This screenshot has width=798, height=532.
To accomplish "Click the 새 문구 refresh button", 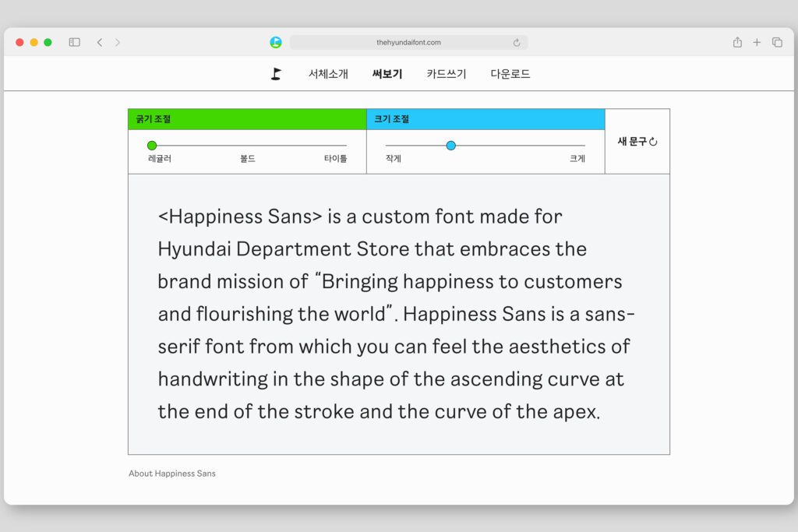I will pyautogui.click(x=637, y=142).
